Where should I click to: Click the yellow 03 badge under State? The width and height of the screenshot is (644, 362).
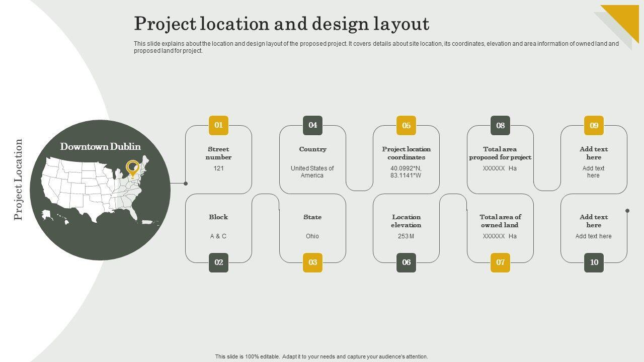tap(312, 262)
